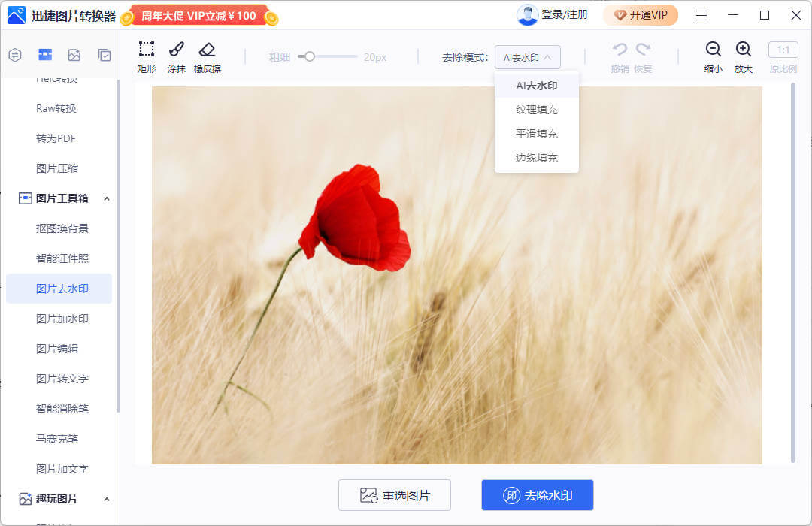Click the 放大 zoom in icon
The image size is (812, 526).
[743, 49]
